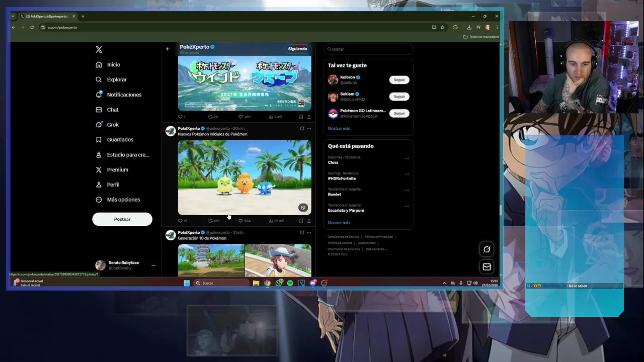Open more menu on the 30min post

tap(309, 128)
